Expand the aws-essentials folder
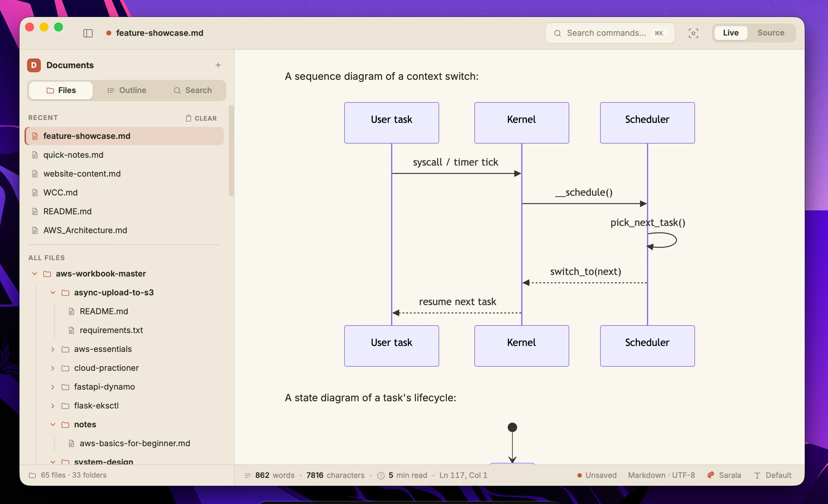 (x=53, y=349)
